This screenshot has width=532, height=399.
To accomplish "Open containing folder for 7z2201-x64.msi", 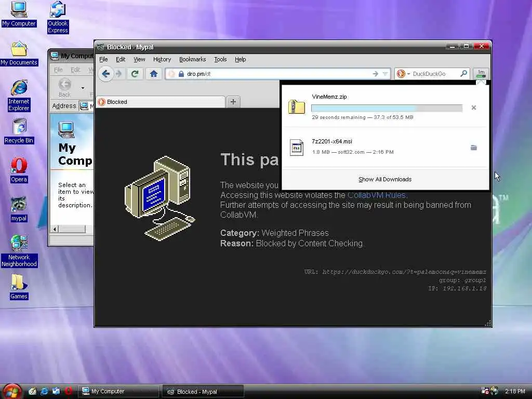I will (474, 148).
